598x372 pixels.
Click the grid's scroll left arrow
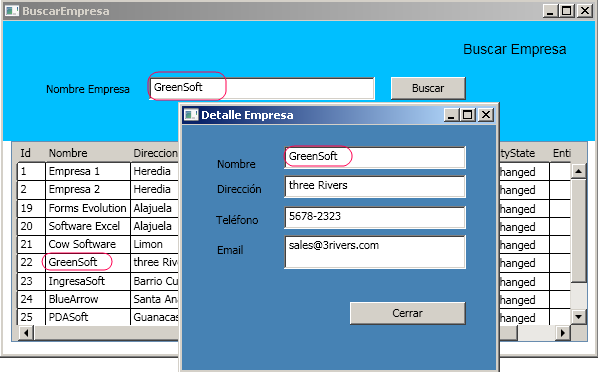point(26,333)
